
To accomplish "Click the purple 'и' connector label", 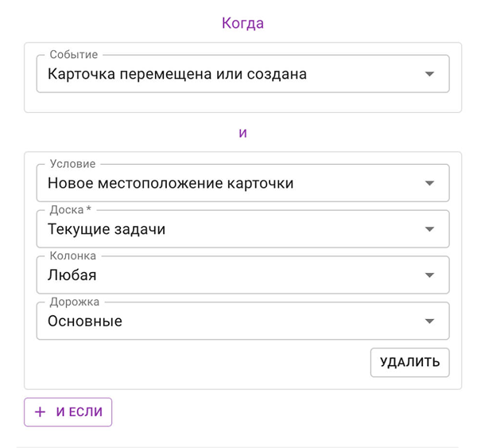I will (242, 133).
